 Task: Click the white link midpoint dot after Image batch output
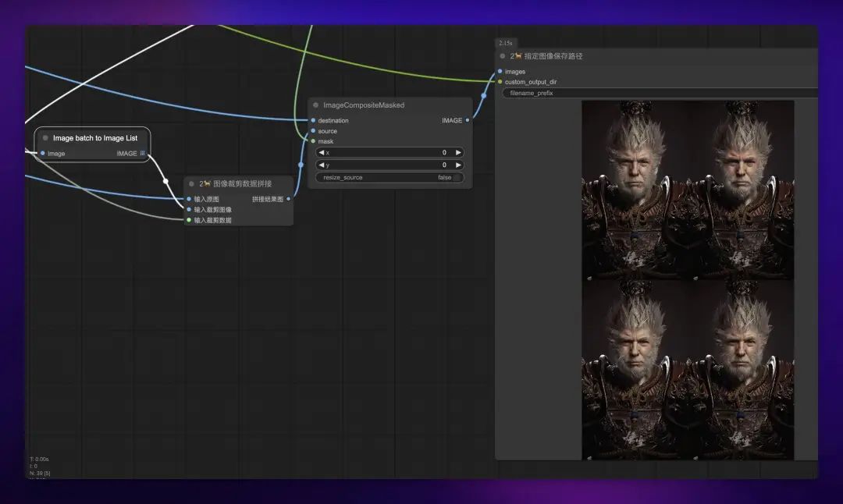pyautogui.click(x=165, y=181)
